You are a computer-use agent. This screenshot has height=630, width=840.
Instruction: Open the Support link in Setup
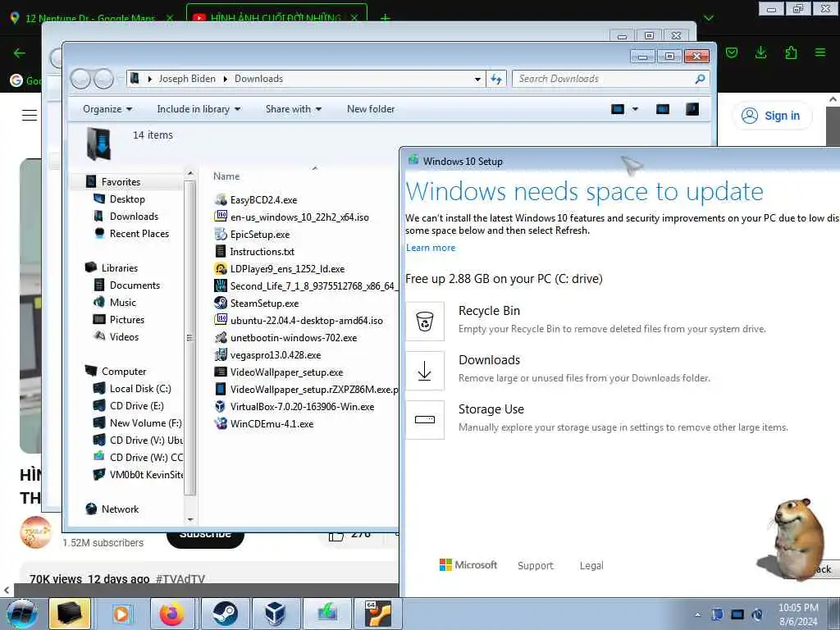point(535,566)
